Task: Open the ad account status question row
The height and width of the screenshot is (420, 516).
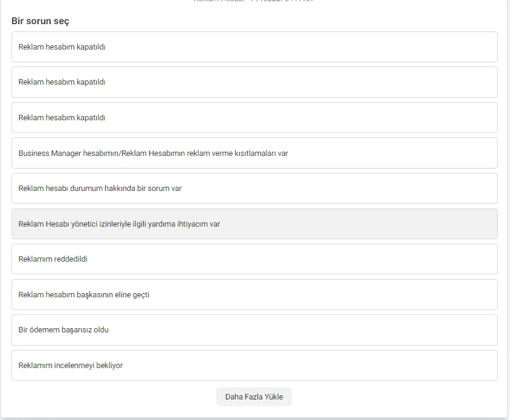Action: [x=254, y=189]
